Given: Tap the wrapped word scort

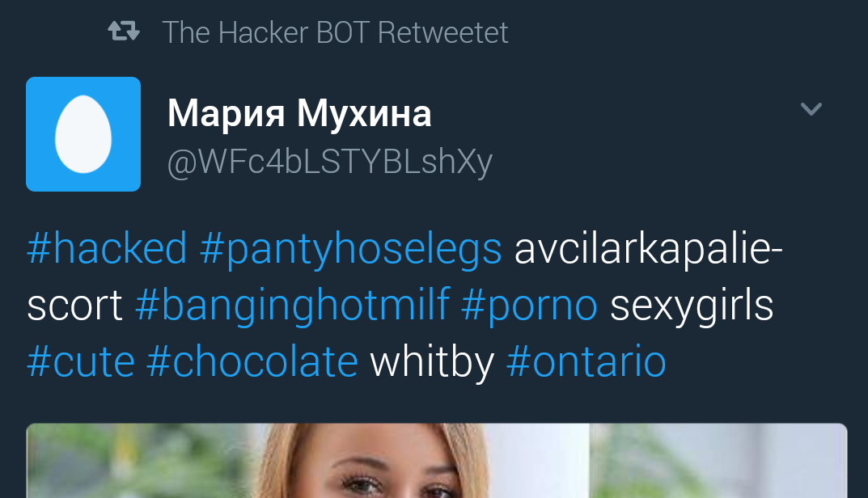Looking at the screenshot, I should tap(74, 306).
